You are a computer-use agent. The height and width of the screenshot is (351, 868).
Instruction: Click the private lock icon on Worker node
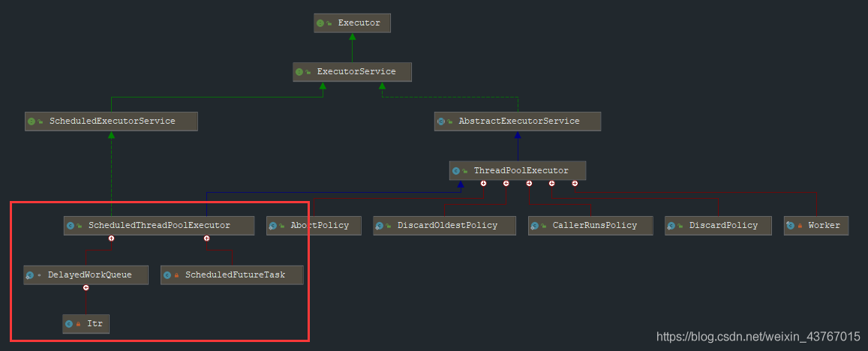(x=800, y=225)
